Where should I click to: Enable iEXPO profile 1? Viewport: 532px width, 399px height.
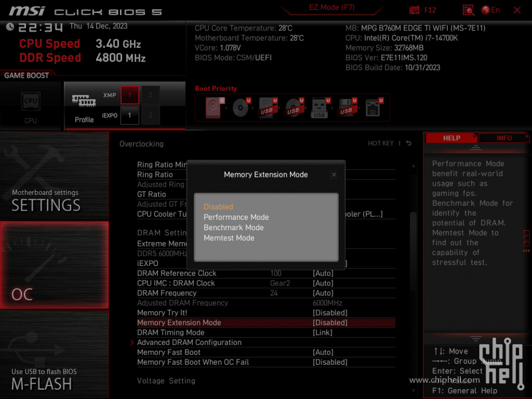(130, 115)
